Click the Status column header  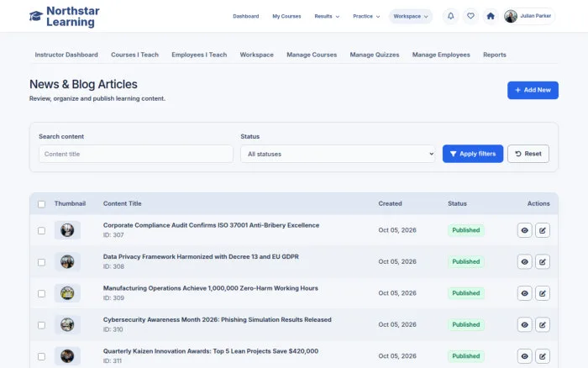point(457,203)
